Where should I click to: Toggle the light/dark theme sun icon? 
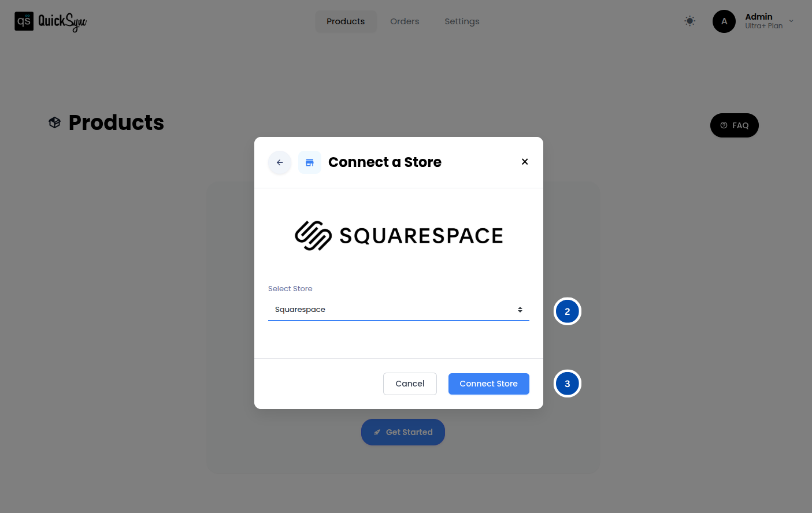click(689, 21)
